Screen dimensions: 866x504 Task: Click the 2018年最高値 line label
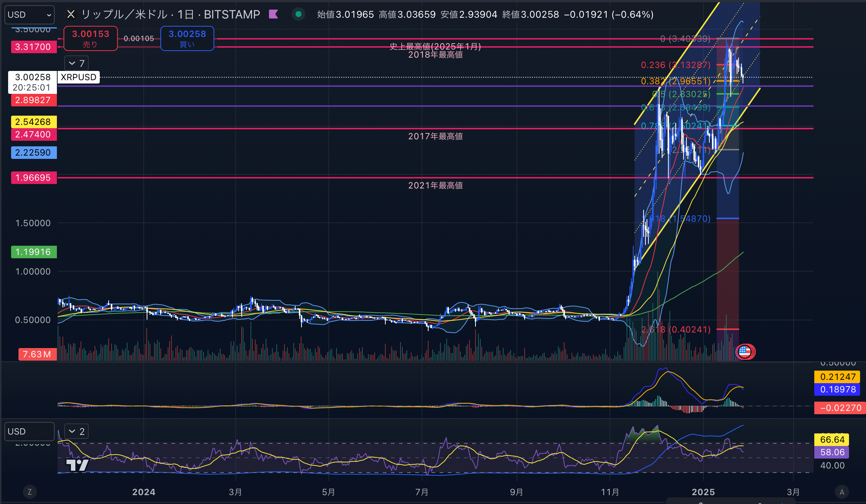coord(436,55)
